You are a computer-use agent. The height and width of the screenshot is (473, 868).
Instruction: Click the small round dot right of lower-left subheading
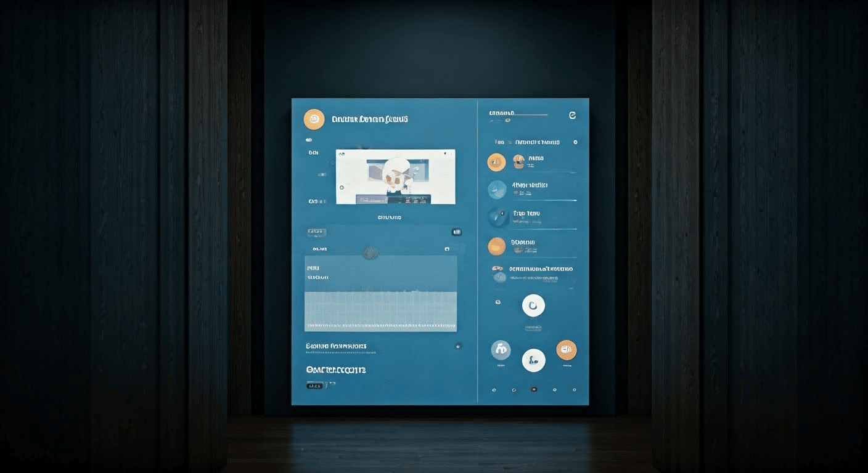[457, 346]
